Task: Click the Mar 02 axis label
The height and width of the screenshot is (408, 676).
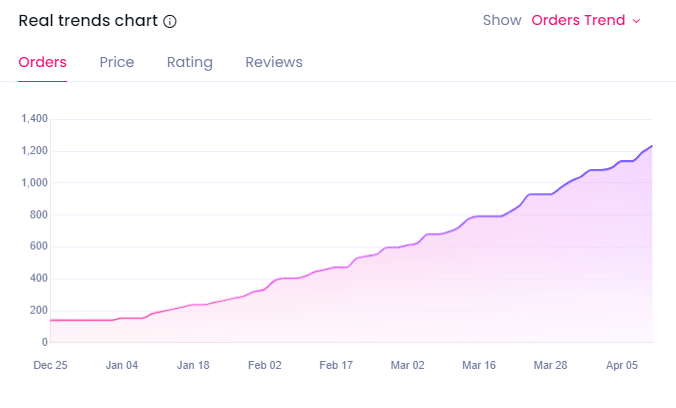Action: (x=408, y=366)
